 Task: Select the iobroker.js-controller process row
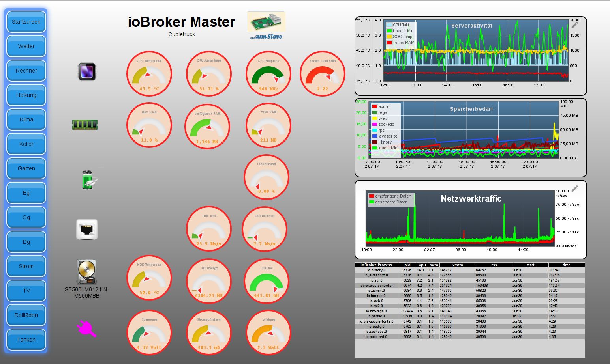point(469,286)
